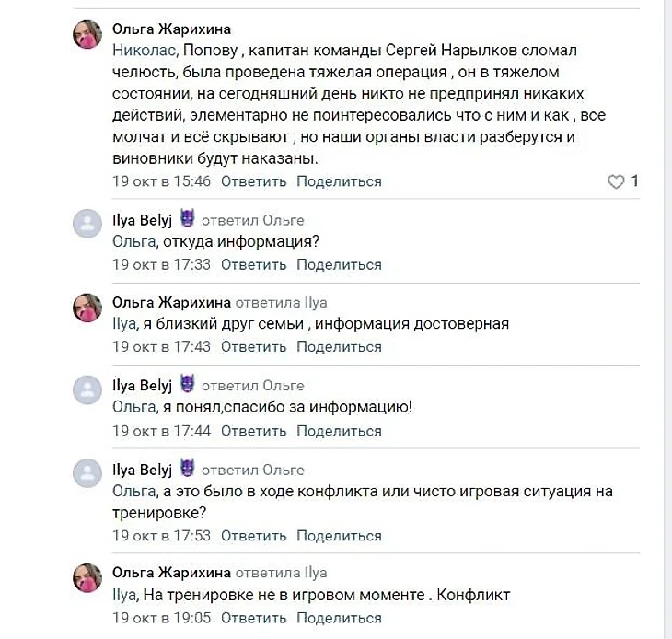Click the 'ответил Ольге' link on the 17:44 comment

pos(252,386)
